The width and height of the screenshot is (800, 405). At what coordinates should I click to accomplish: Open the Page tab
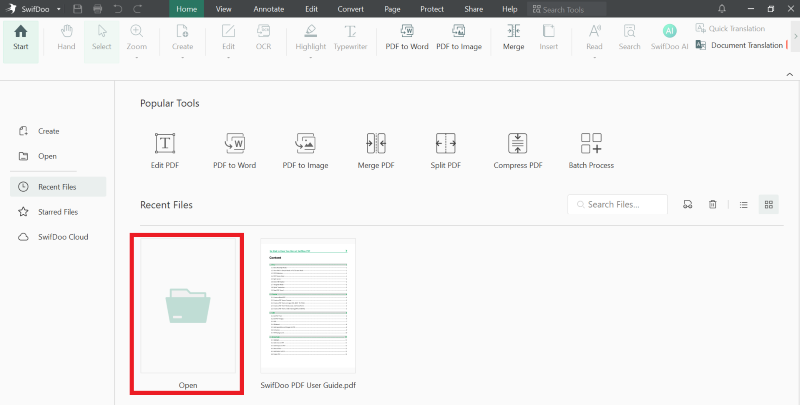coord(392,9)
